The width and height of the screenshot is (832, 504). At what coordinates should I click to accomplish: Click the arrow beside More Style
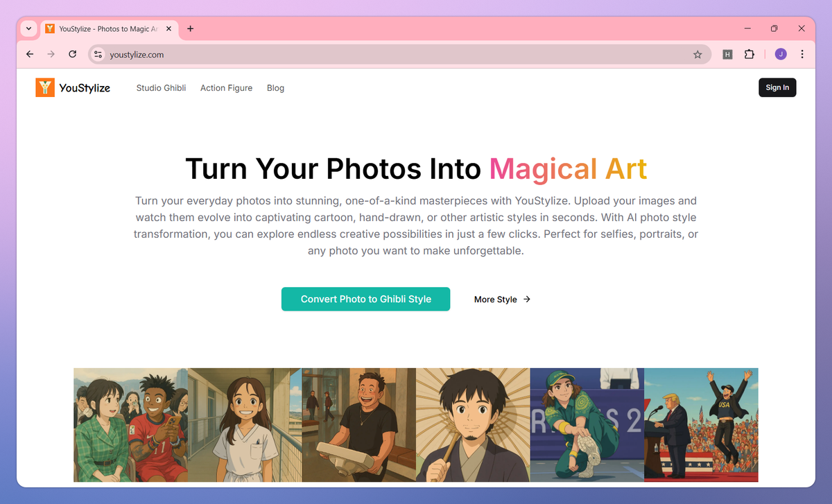(x=527, y=299)
